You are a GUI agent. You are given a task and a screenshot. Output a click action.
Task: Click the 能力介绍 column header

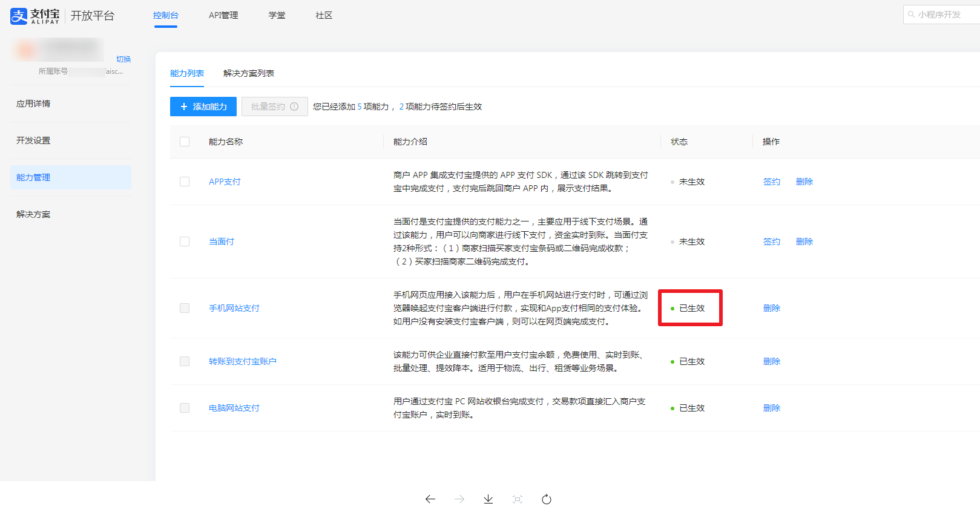pyautogui.click(x=410, y=142)
